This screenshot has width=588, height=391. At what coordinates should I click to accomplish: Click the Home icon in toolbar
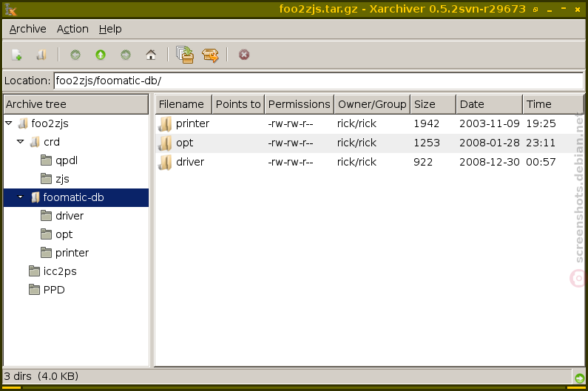[151, 55]
